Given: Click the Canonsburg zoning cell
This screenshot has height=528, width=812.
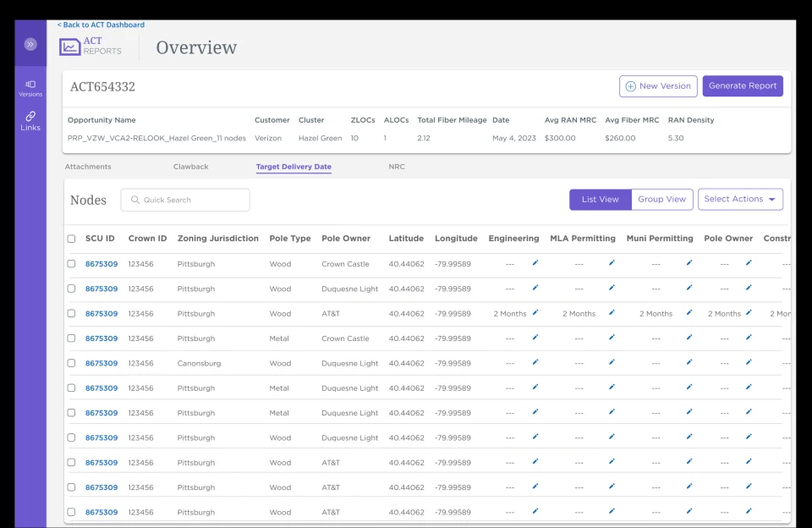Looking at the screenshot, I should point(199,363).
